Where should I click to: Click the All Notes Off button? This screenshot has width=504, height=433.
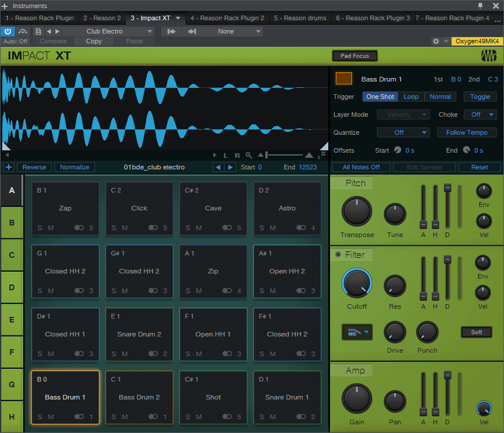pos(361,167)
